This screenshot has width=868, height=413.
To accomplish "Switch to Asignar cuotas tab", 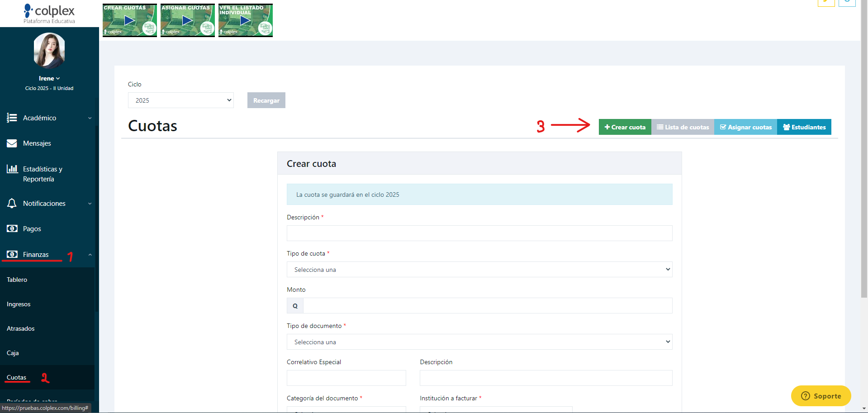I will 745,127.
